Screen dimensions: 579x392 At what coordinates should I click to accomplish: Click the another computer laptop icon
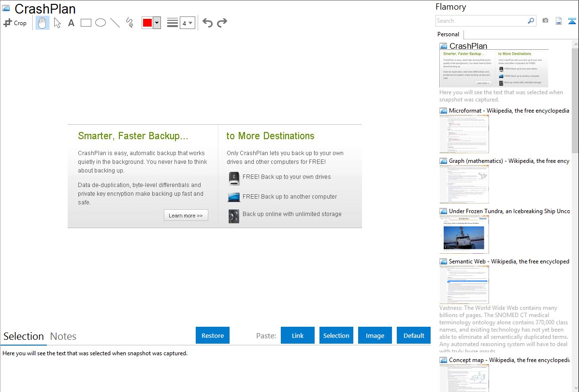[234, 197]
